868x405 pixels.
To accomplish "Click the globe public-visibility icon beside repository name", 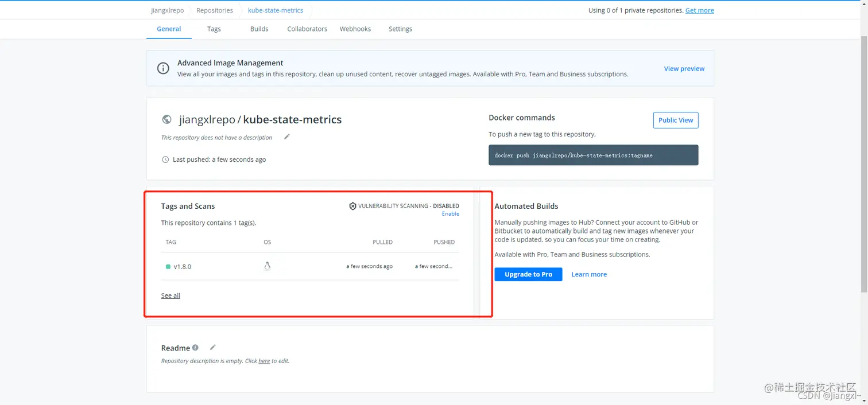I will (x=166, y=119).
